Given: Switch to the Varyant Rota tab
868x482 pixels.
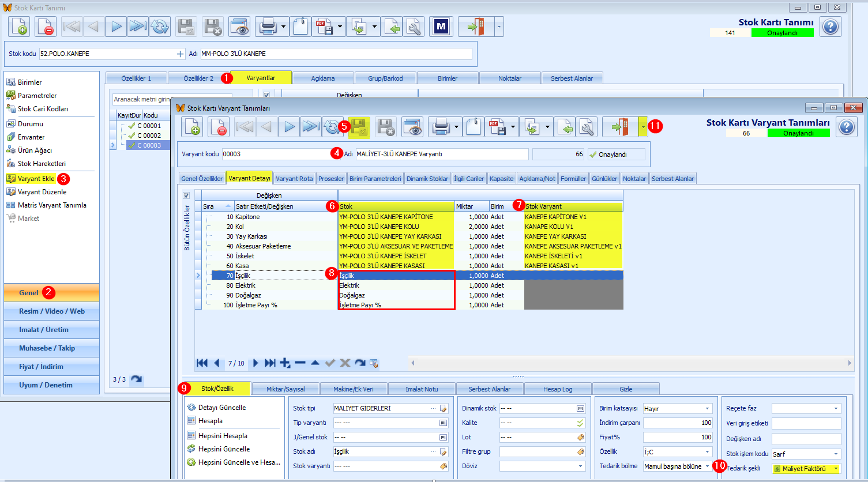Looking at the screenshot, I should pyautogui.click(x=294, y=179).
